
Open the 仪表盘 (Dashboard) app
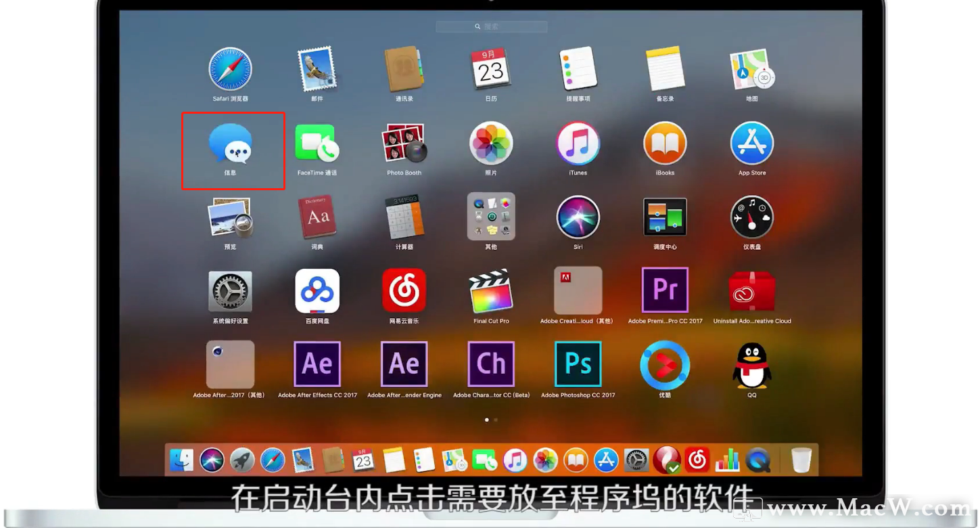tap(752, 217)
